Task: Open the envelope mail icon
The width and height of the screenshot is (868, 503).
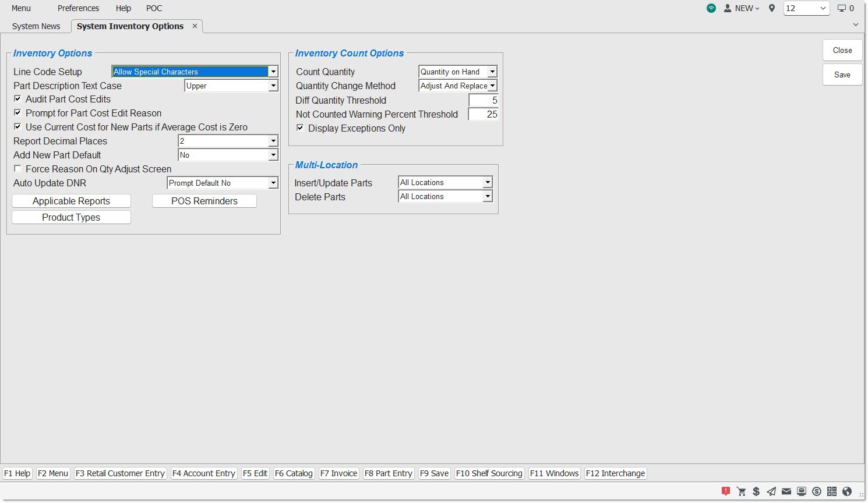Action: pyautogui.click(x=786, y=491)
